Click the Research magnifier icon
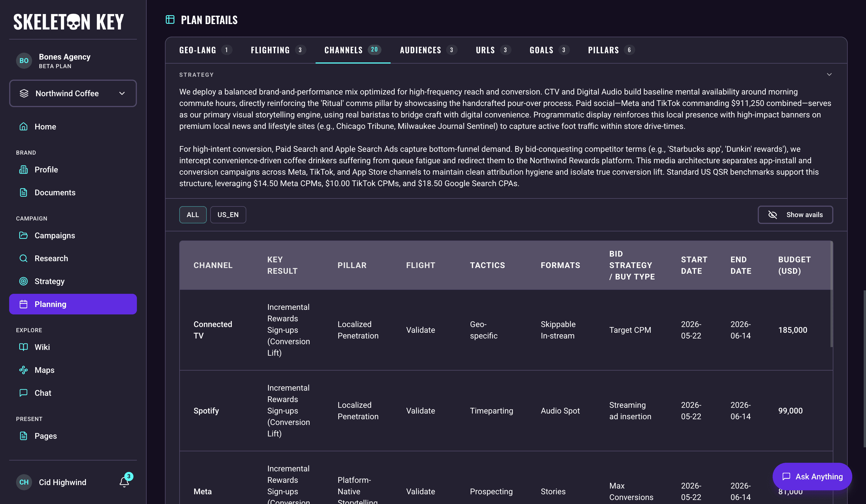Viewport: 866px width, 504px height. (23, 258)
